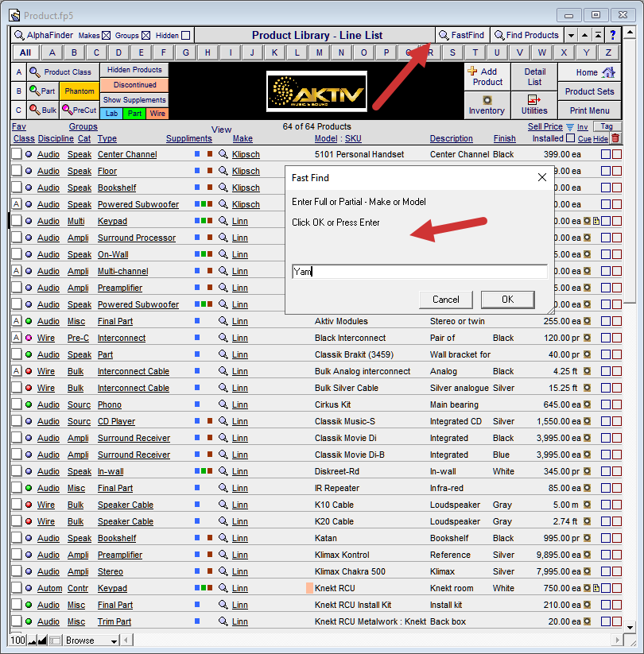
Task: Click Cancel in Fast Find dialog
Action: [x=446, y=300]
